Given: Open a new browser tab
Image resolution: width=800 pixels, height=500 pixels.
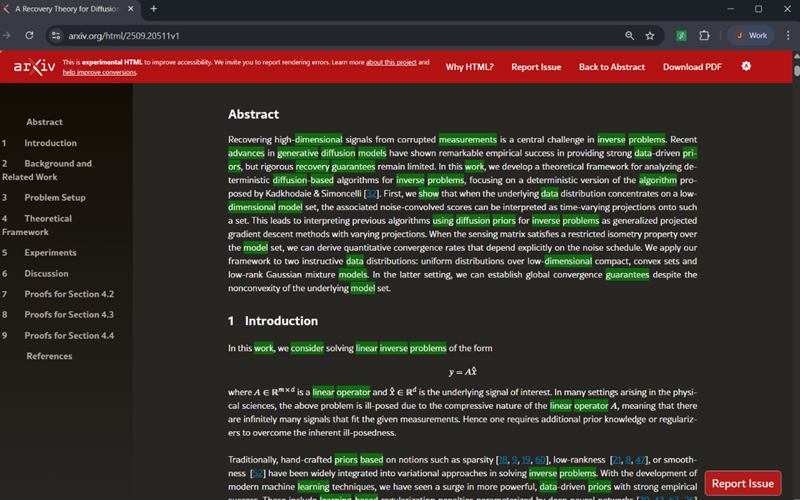Looking at the screenshot, I should point(153,9).
